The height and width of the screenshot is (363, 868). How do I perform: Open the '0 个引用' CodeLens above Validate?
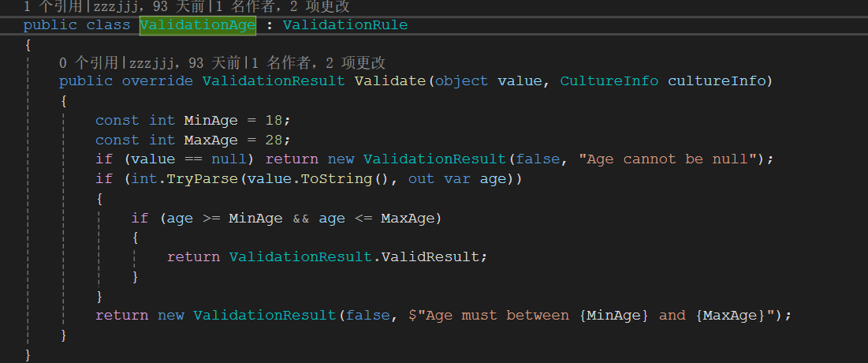tap(90, 62)
